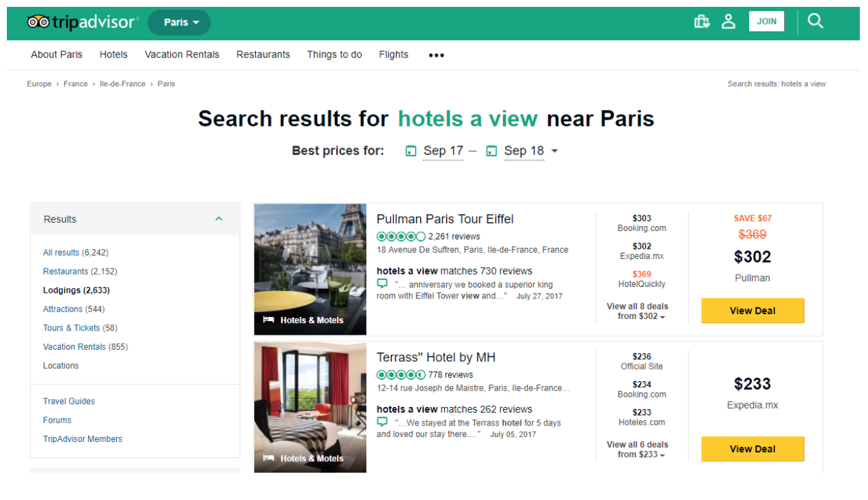Screen dimensions: 868x500
Task: Click View Deal for Pullman Paris Tour Eiffel
Action: tap(752, 311)
